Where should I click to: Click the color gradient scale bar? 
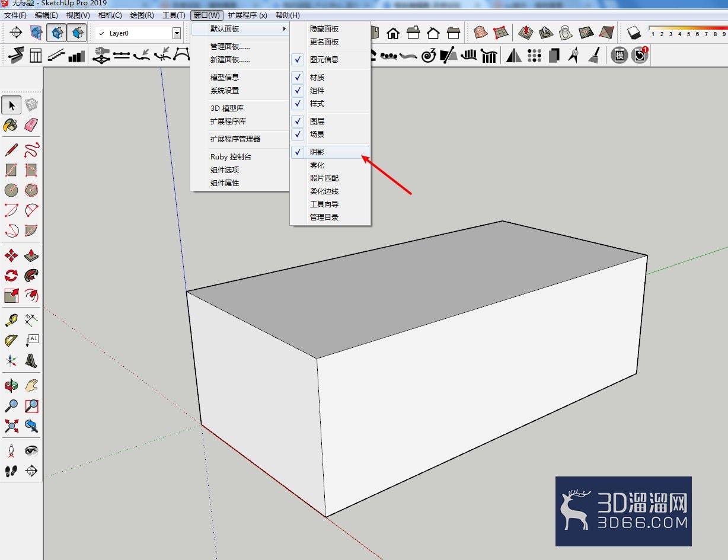point(688,28)
